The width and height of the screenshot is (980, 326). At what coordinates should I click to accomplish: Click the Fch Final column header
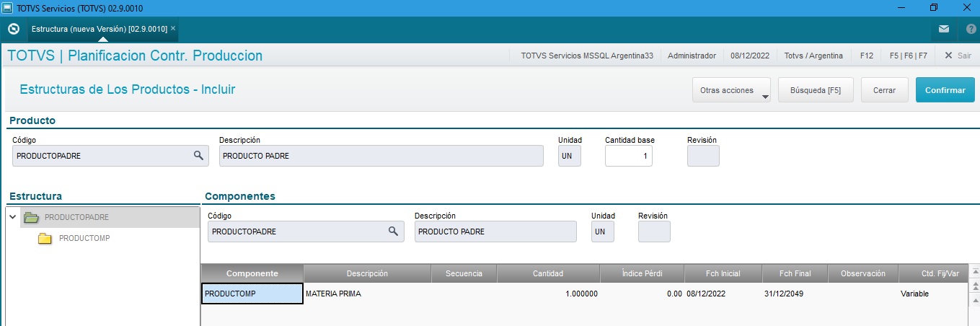click(795, 273)
